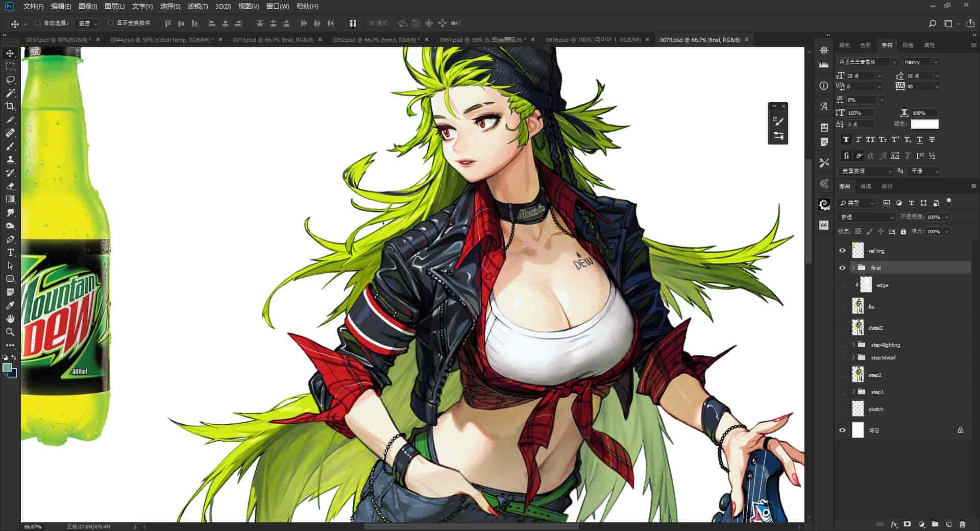Click the foreground color swatch
This screenshot has width=980, height=531.
coord(7,368)
